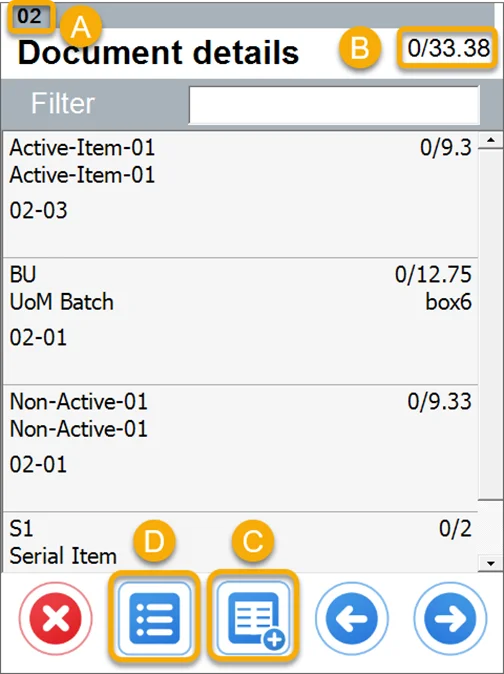504x674 pixels.
Task: Click the box6 unit label
Action: pyautogui.click(x=449, y=302)
